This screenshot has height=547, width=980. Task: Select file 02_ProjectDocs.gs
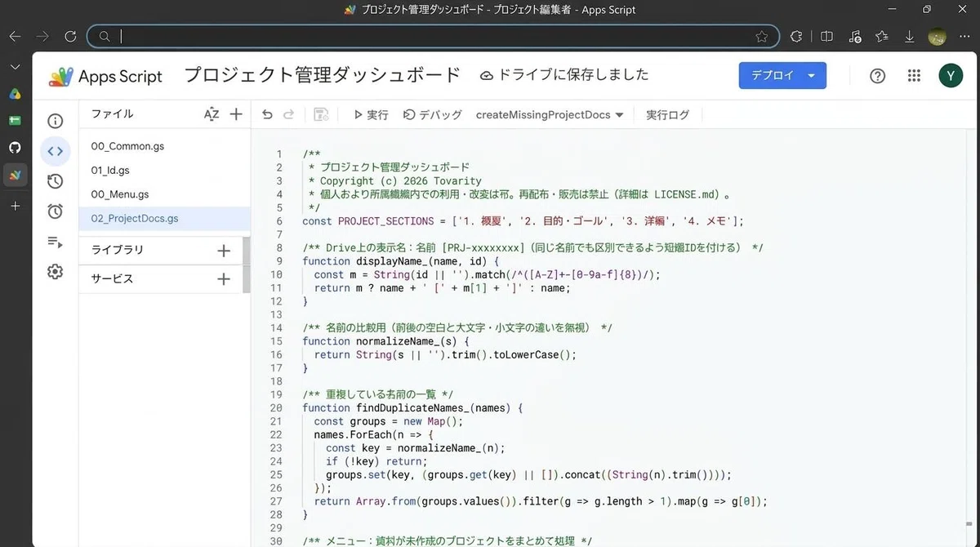(164, 219)
